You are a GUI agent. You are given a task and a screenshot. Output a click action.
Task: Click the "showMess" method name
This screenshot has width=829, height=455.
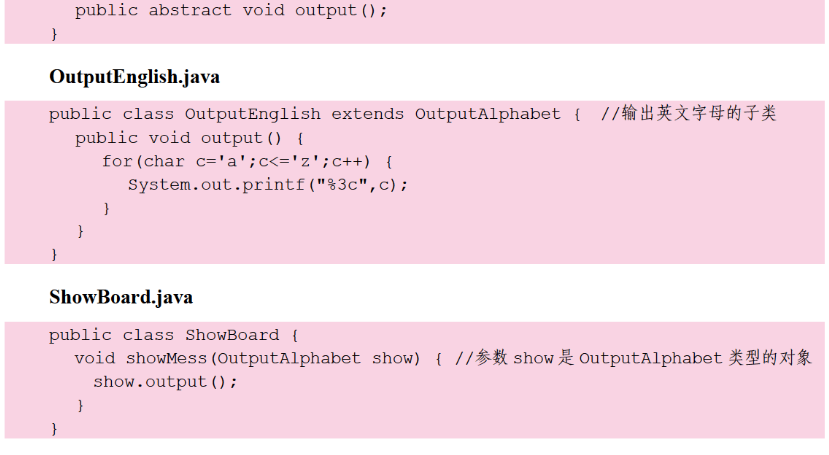pos(168,358)
